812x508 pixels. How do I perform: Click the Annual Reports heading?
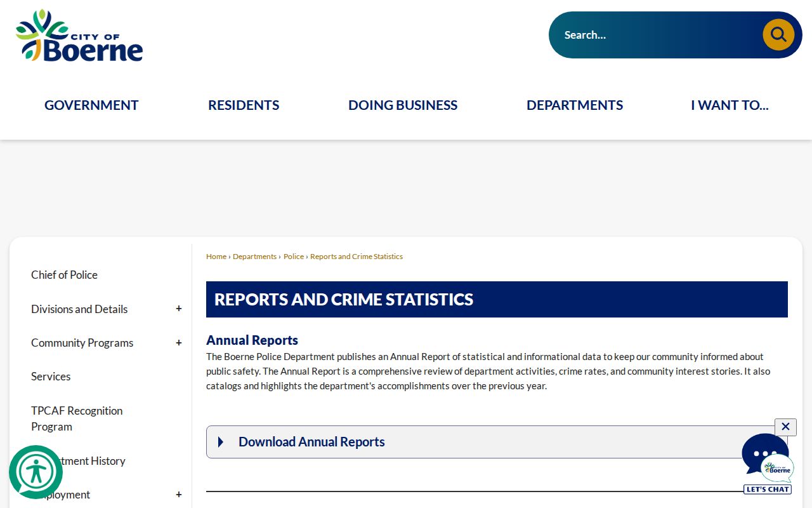252,340
